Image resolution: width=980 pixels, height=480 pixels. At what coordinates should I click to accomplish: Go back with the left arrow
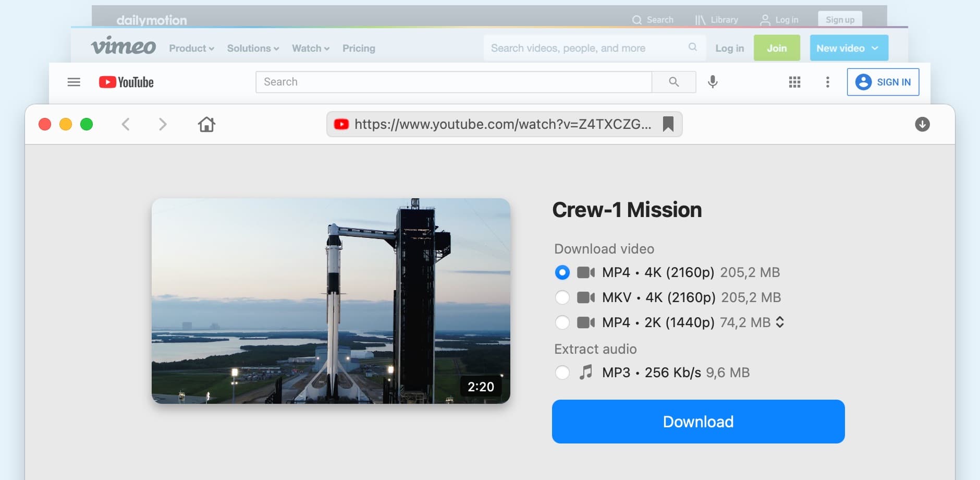click(126, 124)
